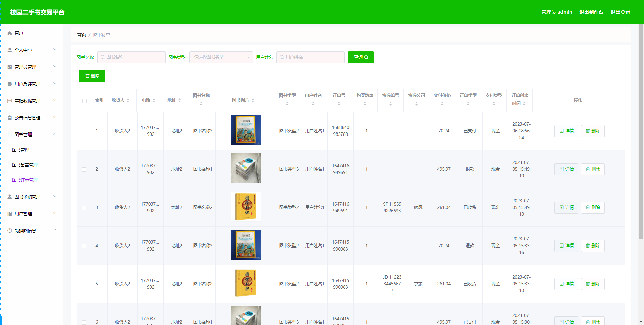Click 删除 for order row 2
This screenshot has height=325, width=644.
coord(593,169)
